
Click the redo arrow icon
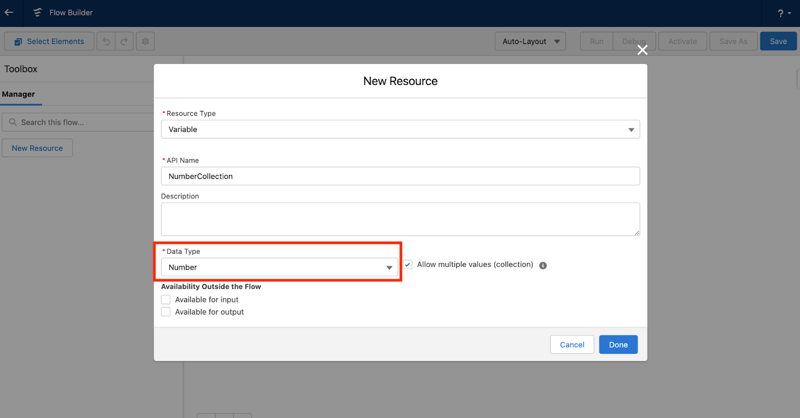click(x=124, y=42)
